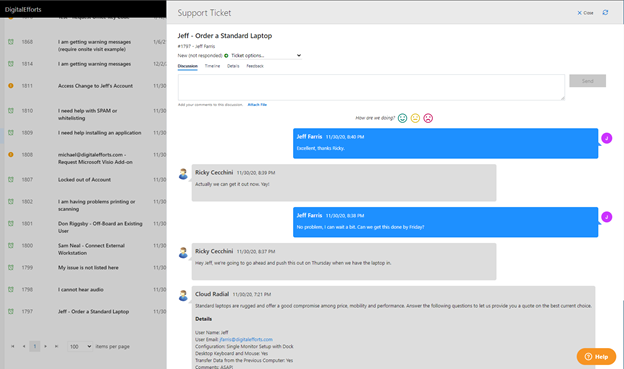624x369 pixels.
Task: Open ticket 'I cannot hear audio'
Action: point(81,289)
